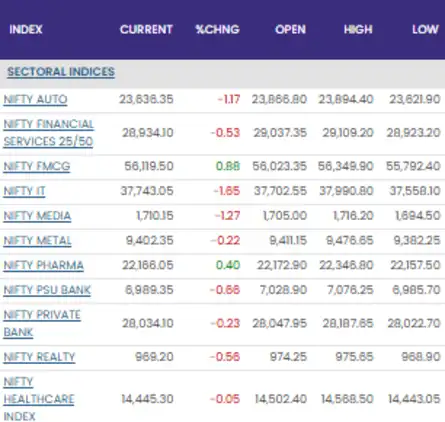Select NIFTY IT open 37,702.55
The height and width of the screenshot is (422, 445).
280,191
